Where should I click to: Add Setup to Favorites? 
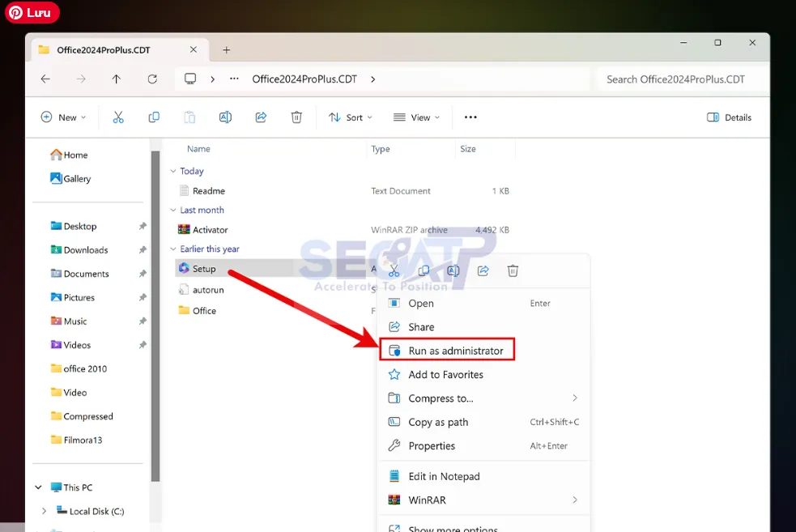(x=445, y=374)
